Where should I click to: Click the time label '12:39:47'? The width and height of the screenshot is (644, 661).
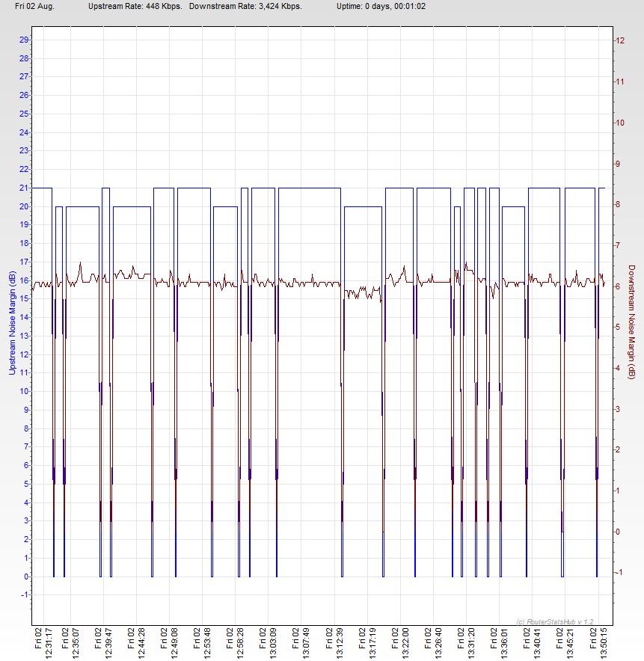[x=108, y=643]
